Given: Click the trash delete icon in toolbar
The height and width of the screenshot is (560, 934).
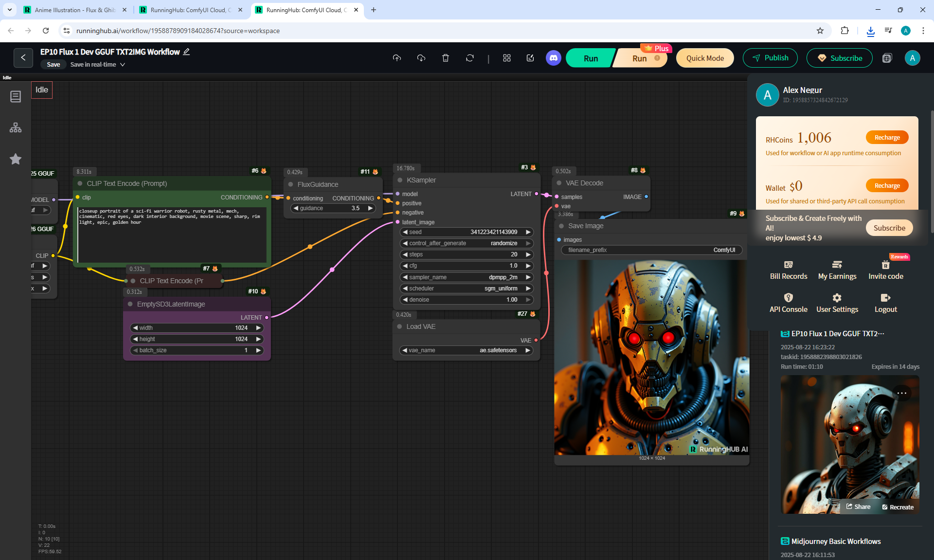Looking at the screenshot, I should 445,58.
